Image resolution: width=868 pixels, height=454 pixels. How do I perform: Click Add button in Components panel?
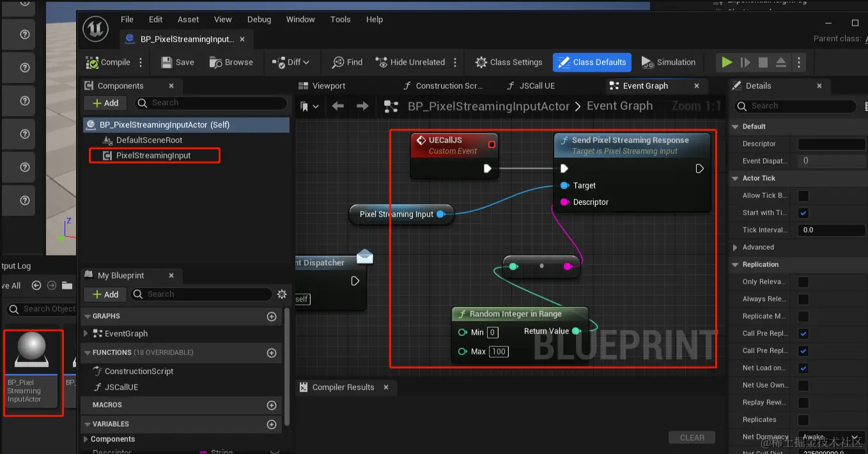[105, 103]
